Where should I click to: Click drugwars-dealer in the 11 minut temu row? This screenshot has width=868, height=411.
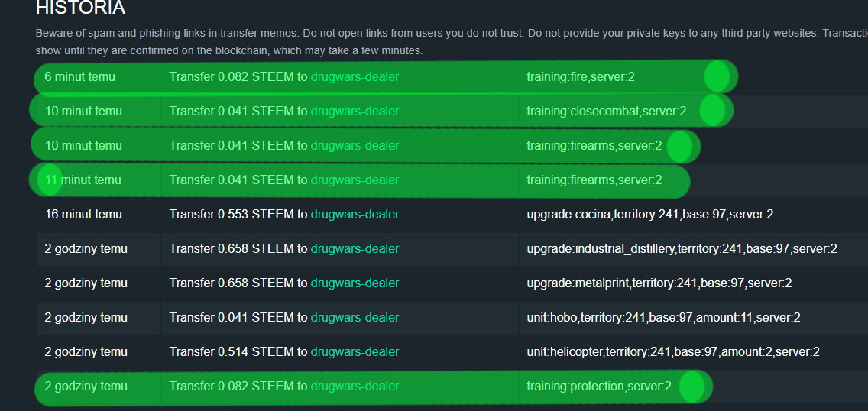(355, 180)
